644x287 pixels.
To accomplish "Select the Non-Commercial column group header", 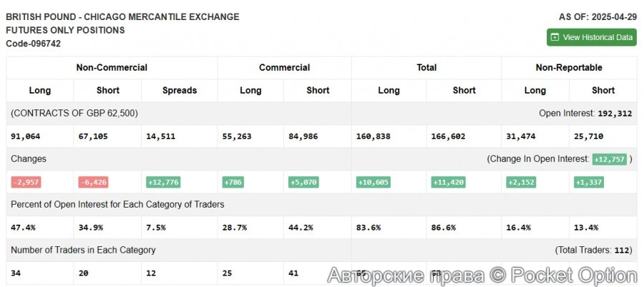I will (x=112, y=67).
